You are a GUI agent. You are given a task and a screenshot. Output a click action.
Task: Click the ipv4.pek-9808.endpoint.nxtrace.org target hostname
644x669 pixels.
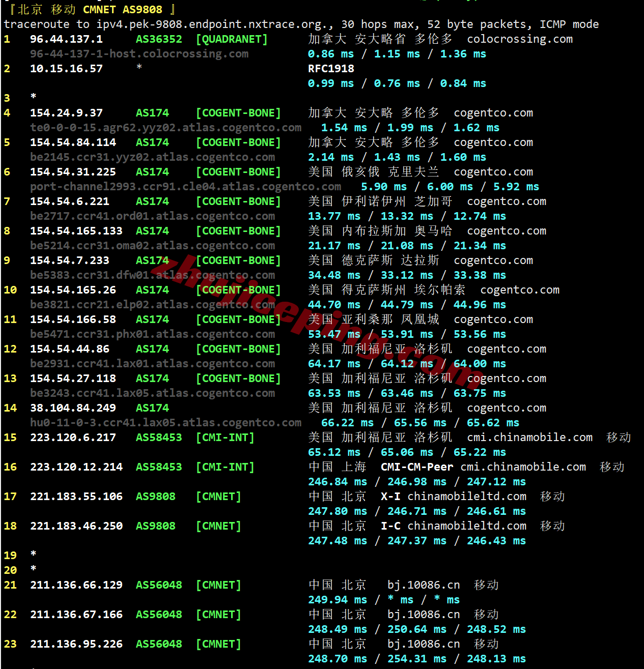coord(212,24)
